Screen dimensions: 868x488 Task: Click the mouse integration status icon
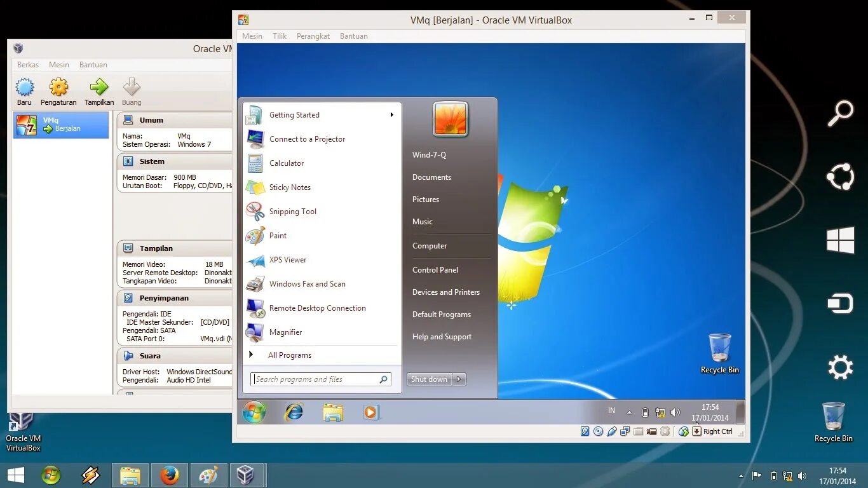click(x=683, y=431)
